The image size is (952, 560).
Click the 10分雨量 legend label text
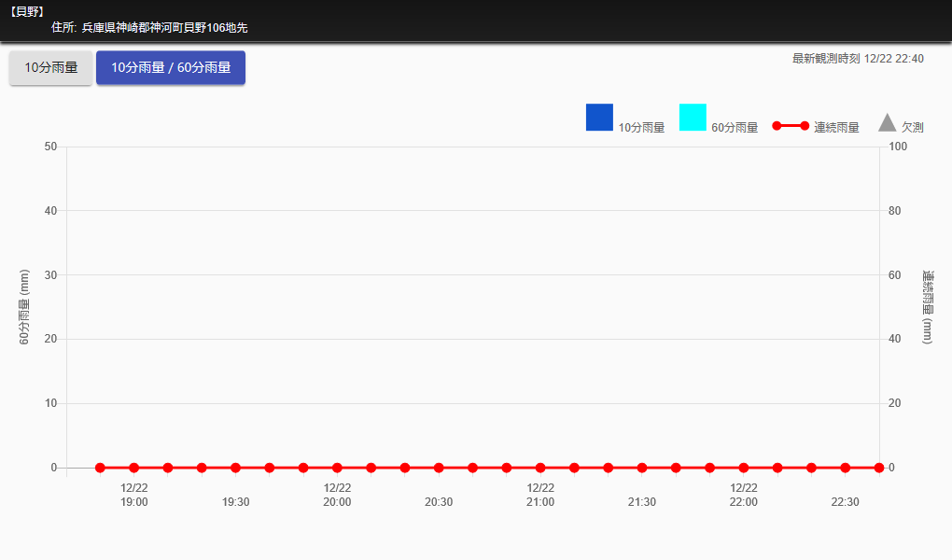641,128
